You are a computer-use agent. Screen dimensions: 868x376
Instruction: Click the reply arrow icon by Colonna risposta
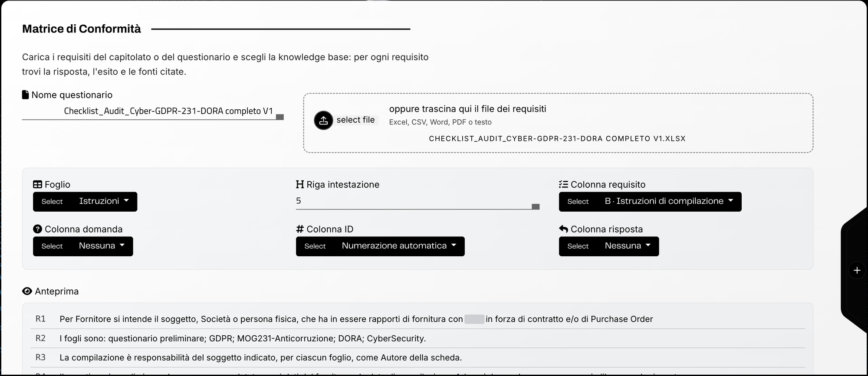tap(563, 229)
